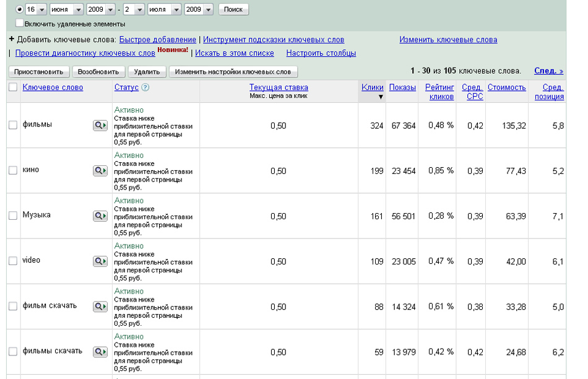Open end day dropdown showing 2
This screenshot has height=379, width=588.
point(134,9)
